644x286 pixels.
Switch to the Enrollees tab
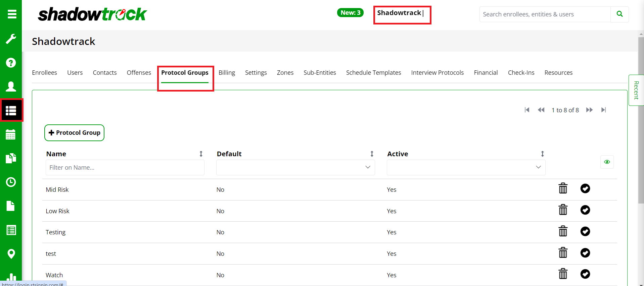pos(44,73)
